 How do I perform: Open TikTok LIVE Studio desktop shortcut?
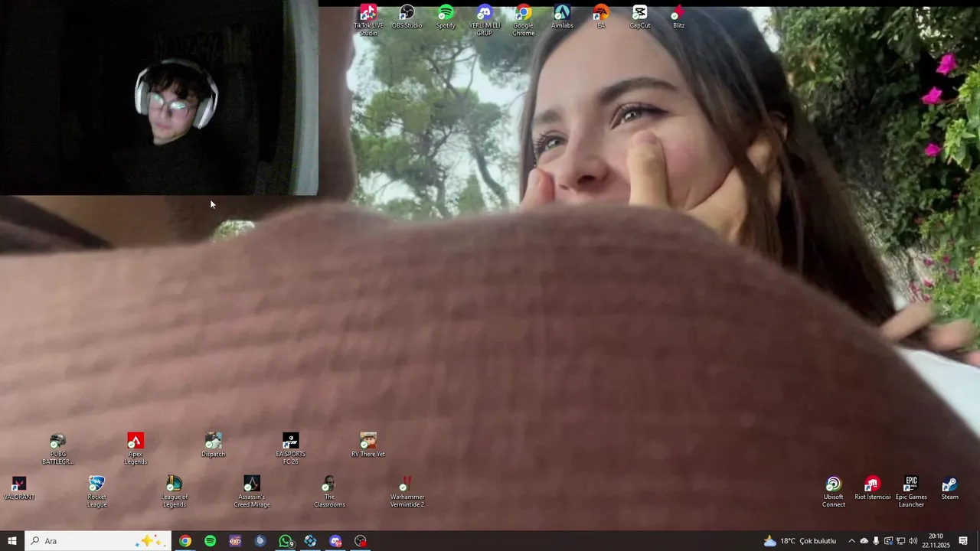368,20
